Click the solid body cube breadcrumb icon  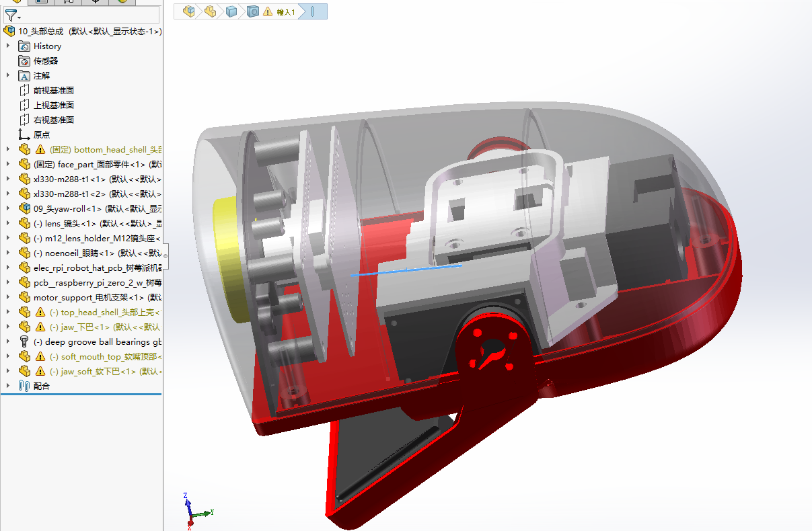(231, 11)
